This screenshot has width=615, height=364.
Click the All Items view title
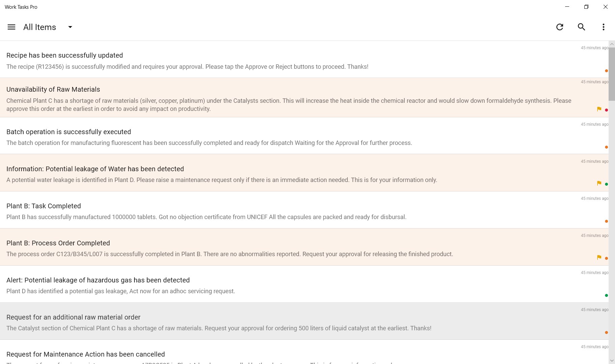pyautogui.click(x=40, y=27)
